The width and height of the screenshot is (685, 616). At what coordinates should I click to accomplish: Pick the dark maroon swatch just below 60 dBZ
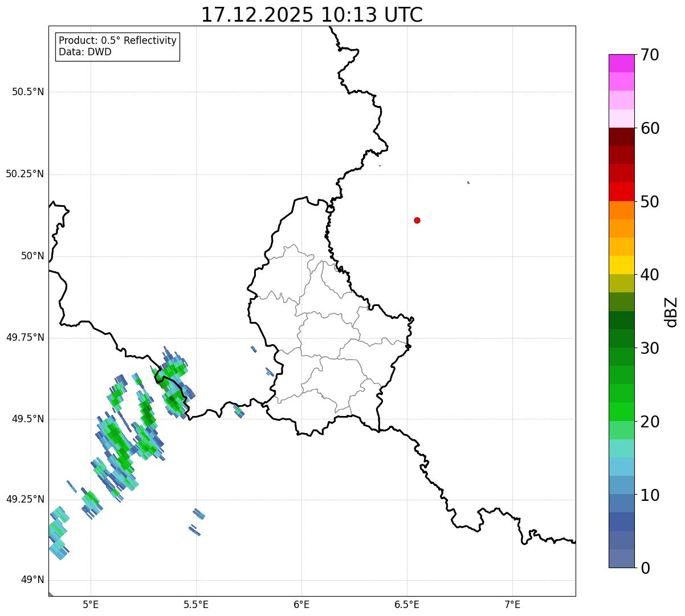click(621, 137)
